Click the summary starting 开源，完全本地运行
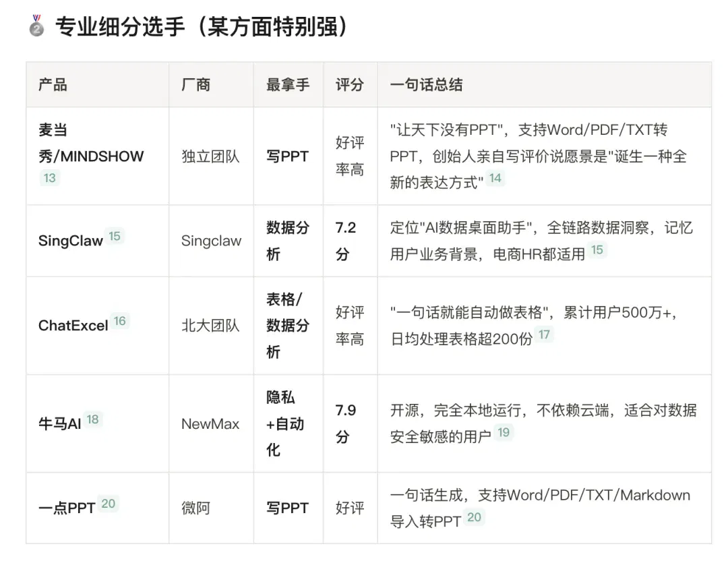The height and width of the screenshot is (561, 728). pyautogui.click(x=543, y=423)
